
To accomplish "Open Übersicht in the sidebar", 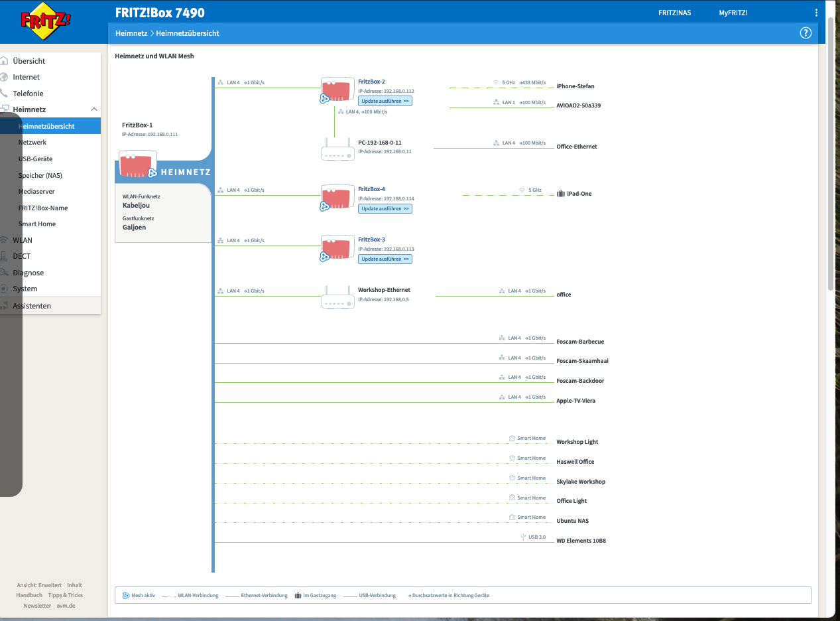I will coord(29,61).
